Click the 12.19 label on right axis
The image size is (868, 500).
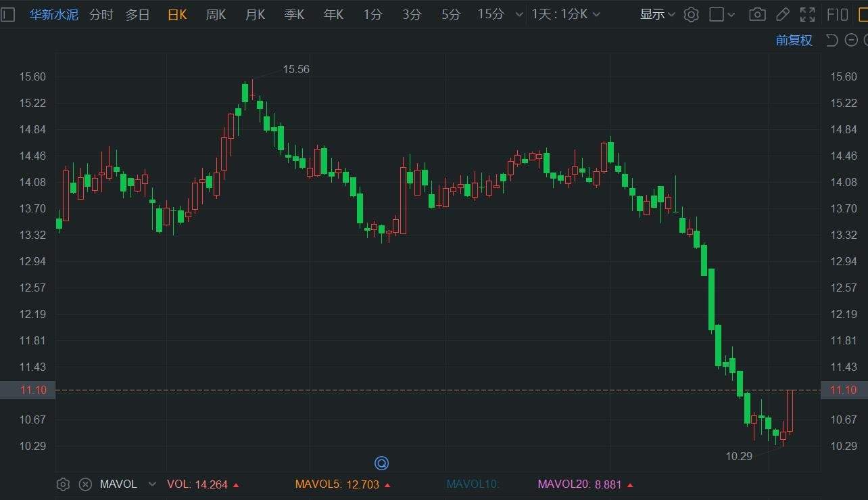pyautogui.click(x=844, y=314)
